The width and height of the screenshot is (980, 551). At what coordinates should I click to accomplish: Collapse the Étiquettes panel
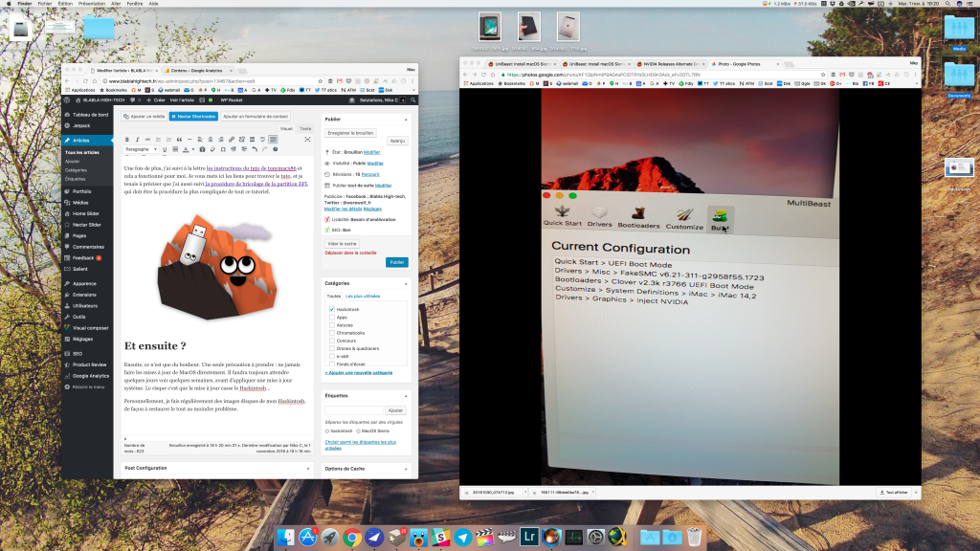(406, 396)
